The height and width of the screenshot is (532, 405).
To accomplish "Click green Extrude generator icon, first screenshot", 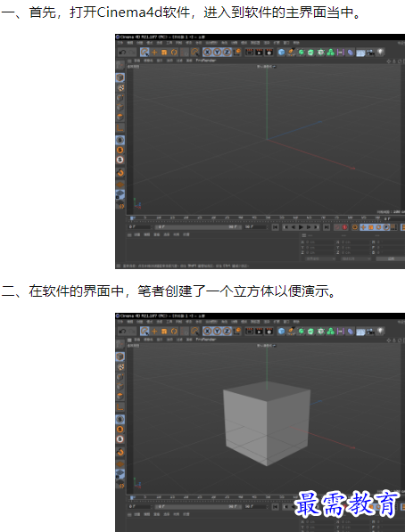I will 310,53.
